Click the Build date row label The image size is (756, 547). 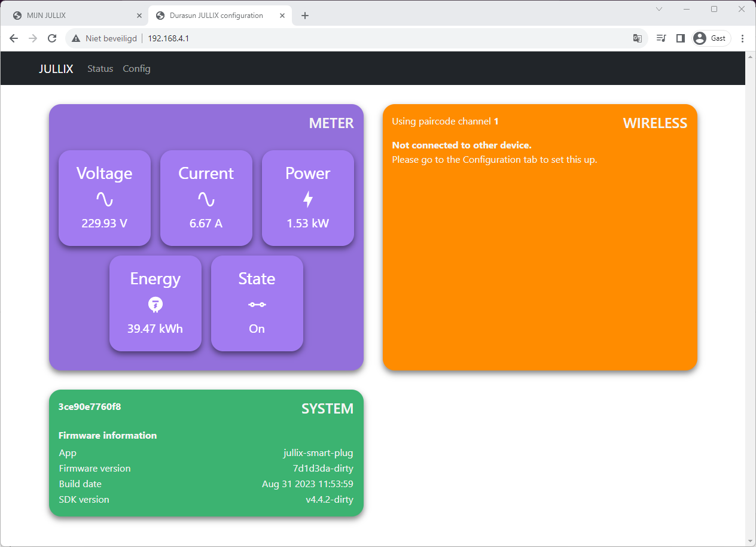[80, 484]
